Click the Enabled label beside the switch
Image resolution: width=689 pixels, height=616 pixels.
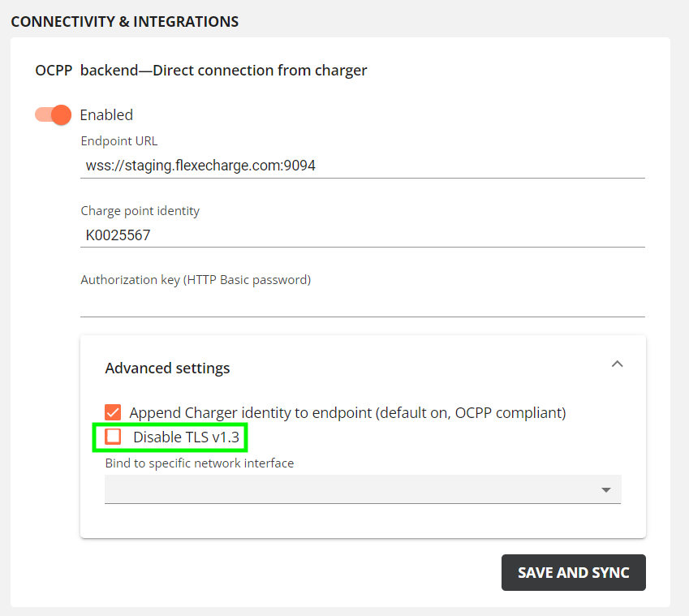pyautogui.click(x=106, y=115)
